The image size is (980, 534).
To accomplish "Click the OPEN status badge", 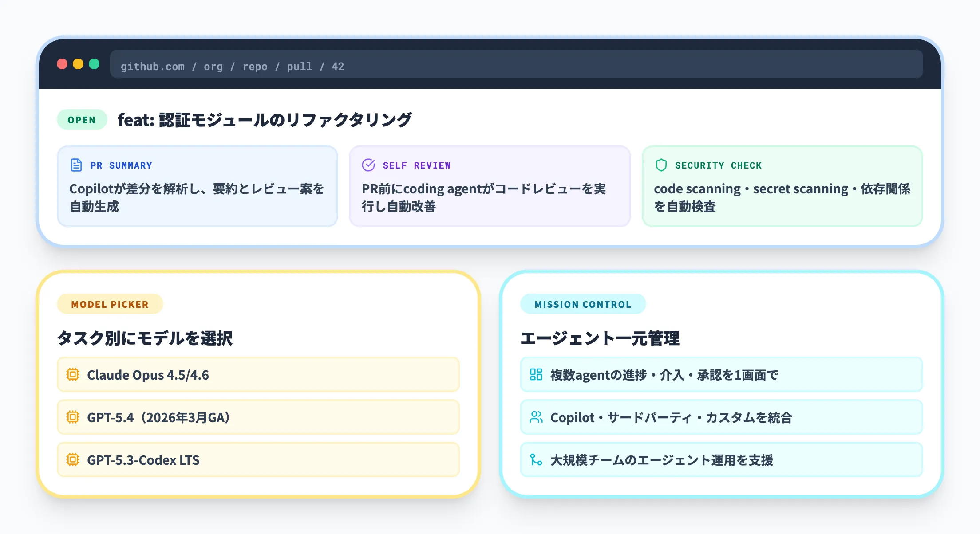I will click(82, 119).
